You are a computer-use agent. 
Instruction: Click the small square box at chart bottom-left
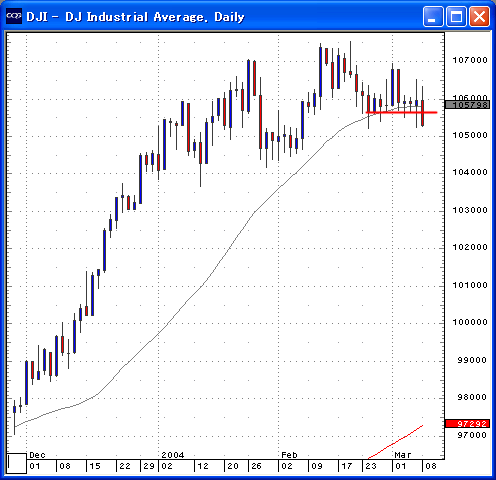pyautogui.click(x=17, y=463)
